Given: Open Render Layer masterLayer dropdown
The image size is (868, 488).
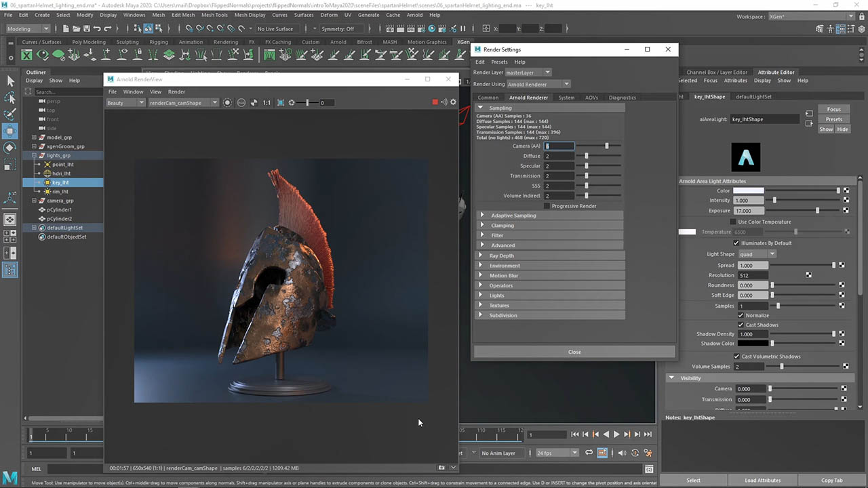Looking at the screenshot, I should [x=528, y=73].
